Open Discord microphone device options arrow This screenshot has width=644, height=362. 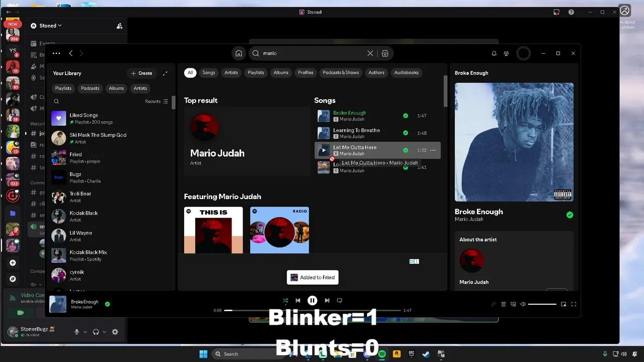85,332
